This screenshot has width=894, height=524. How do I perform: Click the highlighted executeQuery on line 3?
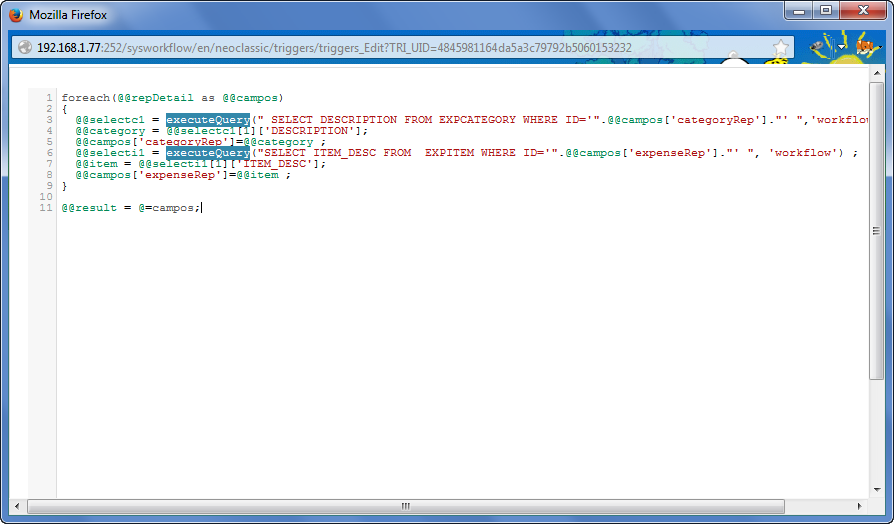click(x=207, y=120)
